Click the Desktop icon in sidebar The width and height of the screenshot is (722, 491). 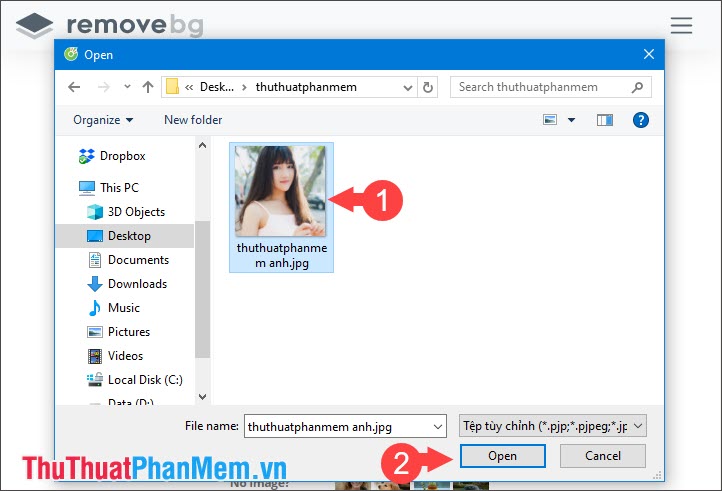tap(95, 236)
